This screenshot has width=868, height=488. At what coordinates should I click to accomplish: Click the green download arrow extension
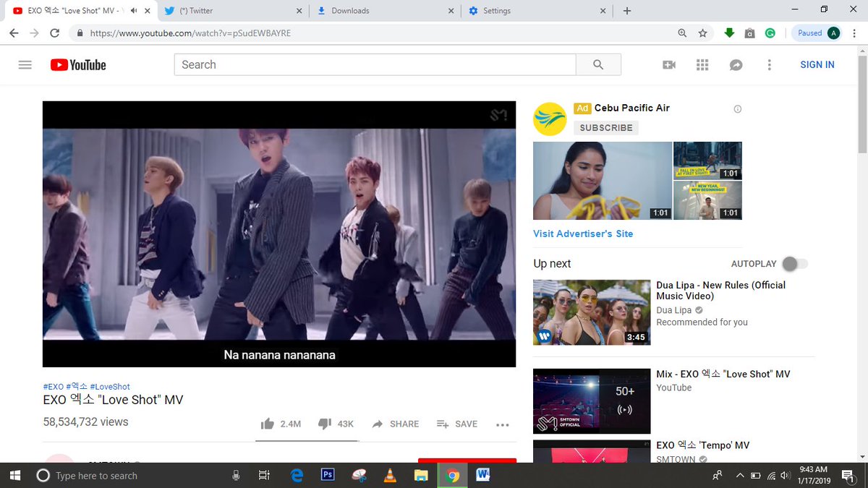click(729, 33)
